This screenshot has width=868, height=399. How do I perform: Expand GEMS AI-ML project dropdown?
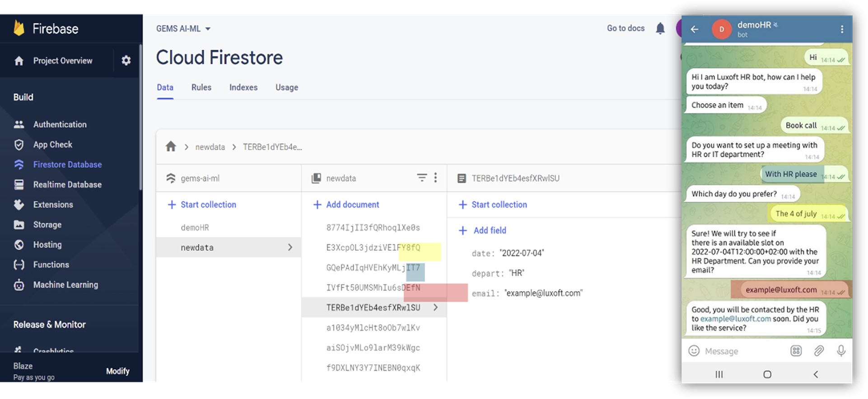208,29
